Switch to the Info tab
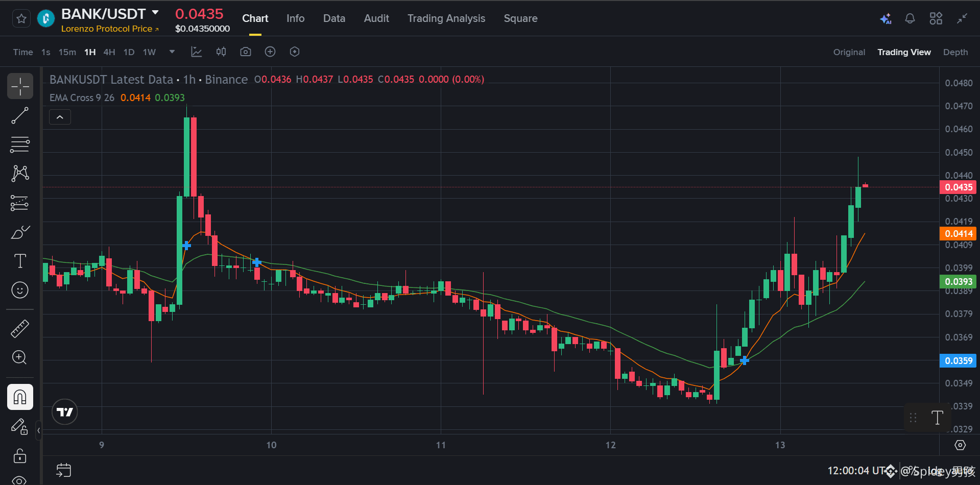This screenshot has height=485, width=980. click(295, 18)
